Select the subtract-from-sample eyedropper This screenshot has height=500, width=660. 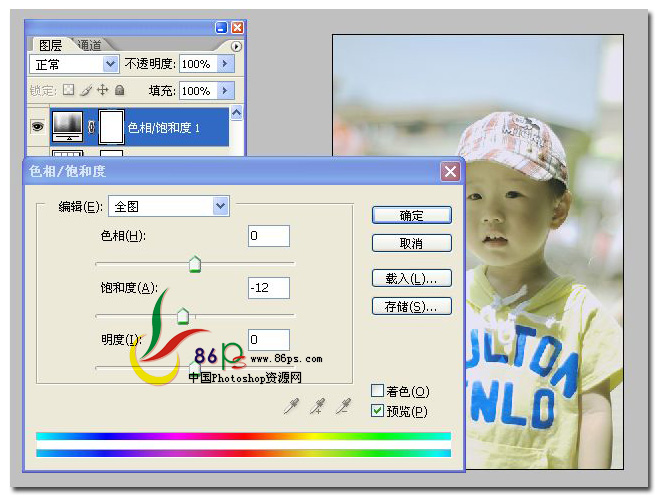click(x=343, y=406)
